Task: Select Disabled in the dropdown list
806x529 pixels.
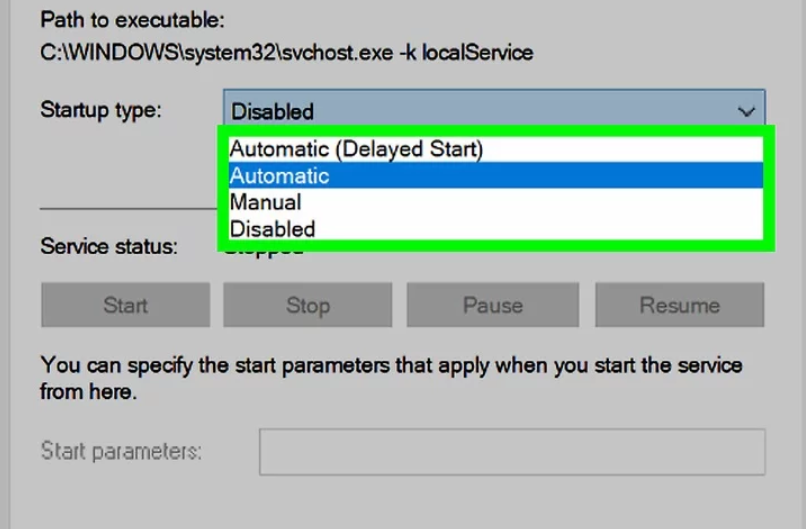Action: tap(272, 229)
